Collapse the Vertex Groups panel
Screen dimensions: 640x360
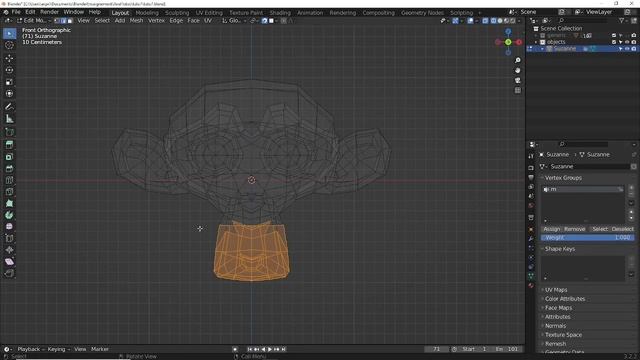(563, 178)
